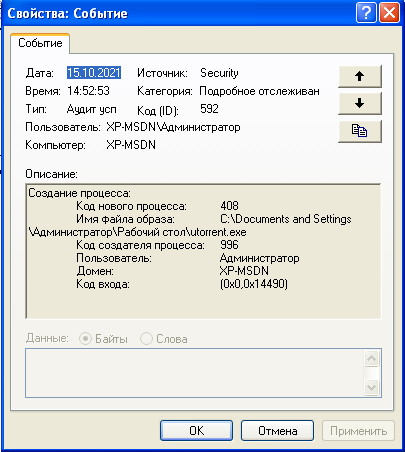
Task: Click the user value XP-MSDN\Администратор
Action: click(x=173, y=127)
